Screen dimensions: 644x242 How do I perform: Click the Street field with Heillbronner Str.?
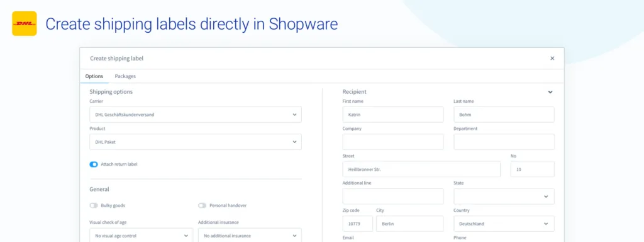pos(421,169)
